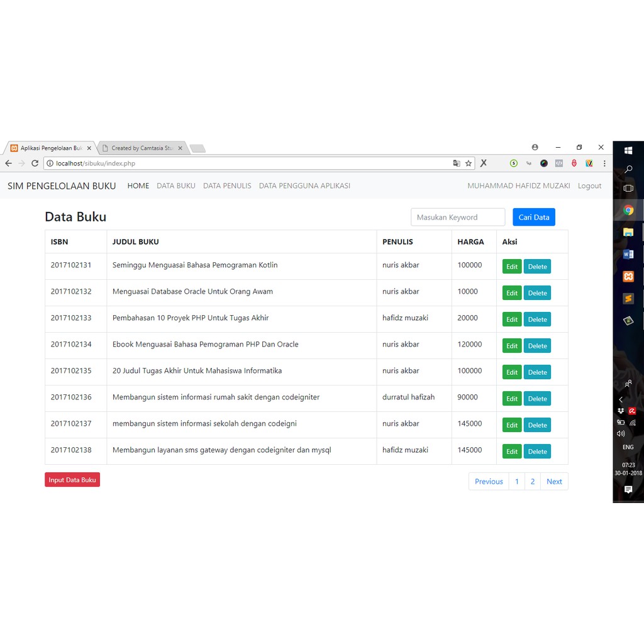Go to pagination page 2

pyautogui.click(x=533, y=481)
